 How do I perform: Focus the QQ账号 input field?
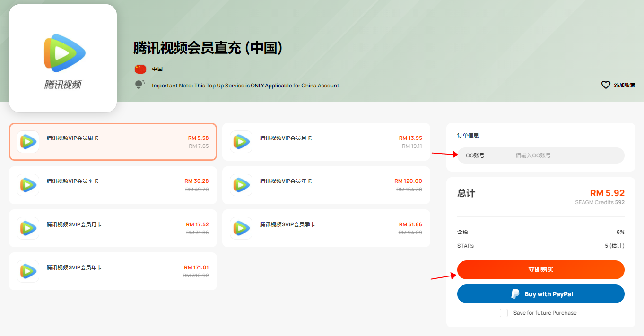pyautogui.click(x=541, y=155)
